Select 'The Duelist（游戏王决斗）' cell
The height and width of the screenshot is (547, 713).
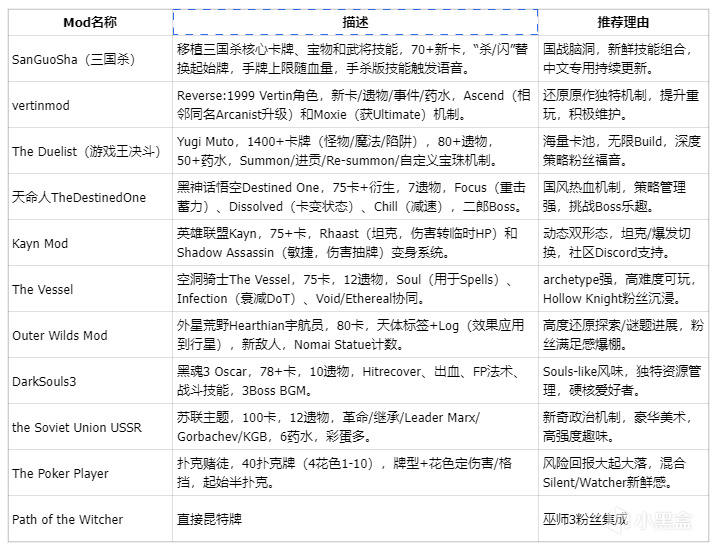tap(90, 151)
